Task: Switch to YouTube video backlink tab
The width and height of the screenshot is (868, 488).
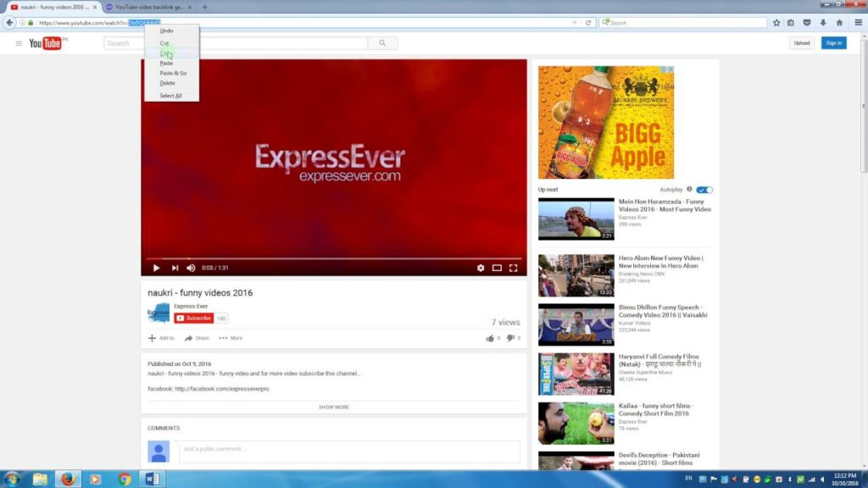Action: [148, 7]
